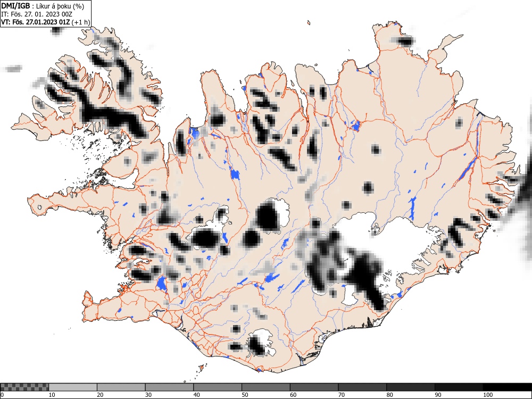Click the legend label '0'
The width and height of the screenshot is (532, 399).
[2, 395]
